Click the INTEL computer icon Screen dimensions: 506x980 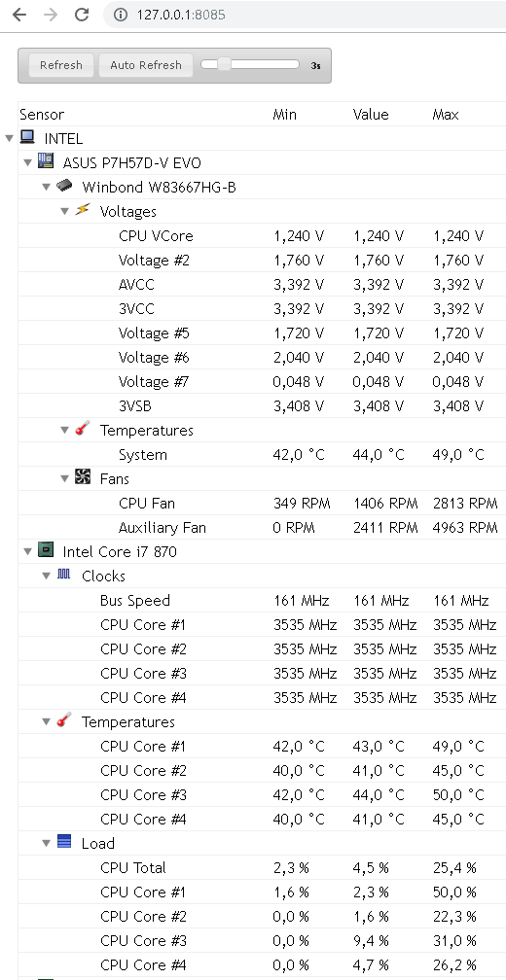pyautogui.click(x=27, y=136)
